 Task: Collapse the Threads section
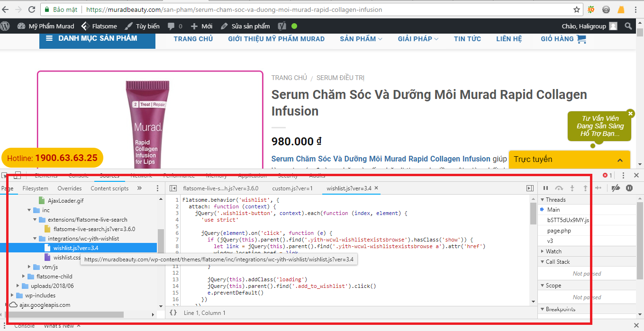pyautogui.click(x=542, y=200)
